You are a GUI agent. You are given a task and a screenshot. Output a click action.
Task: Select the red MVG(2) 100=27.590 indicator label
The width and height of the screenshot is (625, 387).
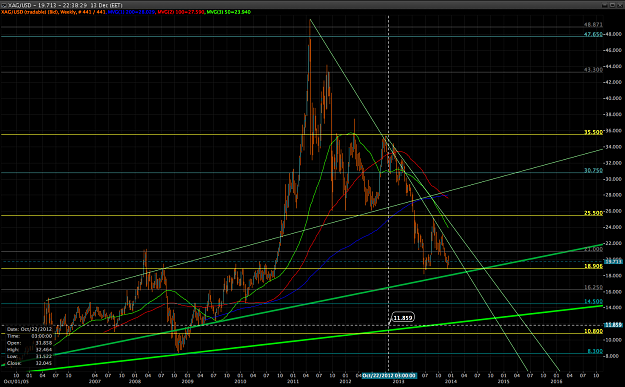pyautogui.click(x=181, y=12)
